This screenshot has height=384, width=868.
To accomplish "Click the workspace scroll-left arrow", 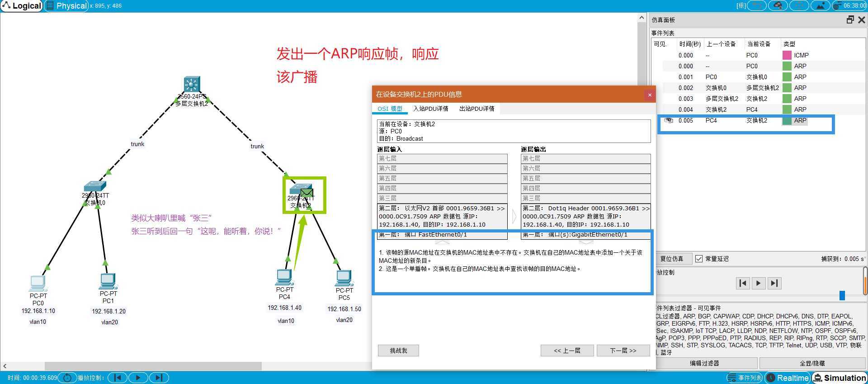I will (5, 366).
